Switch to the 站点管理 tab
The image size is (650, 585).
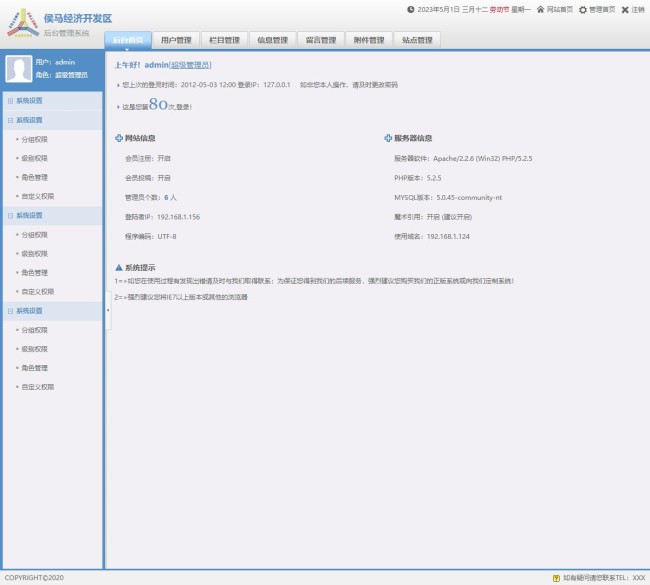pyautogui.click(x=417, y=40)
